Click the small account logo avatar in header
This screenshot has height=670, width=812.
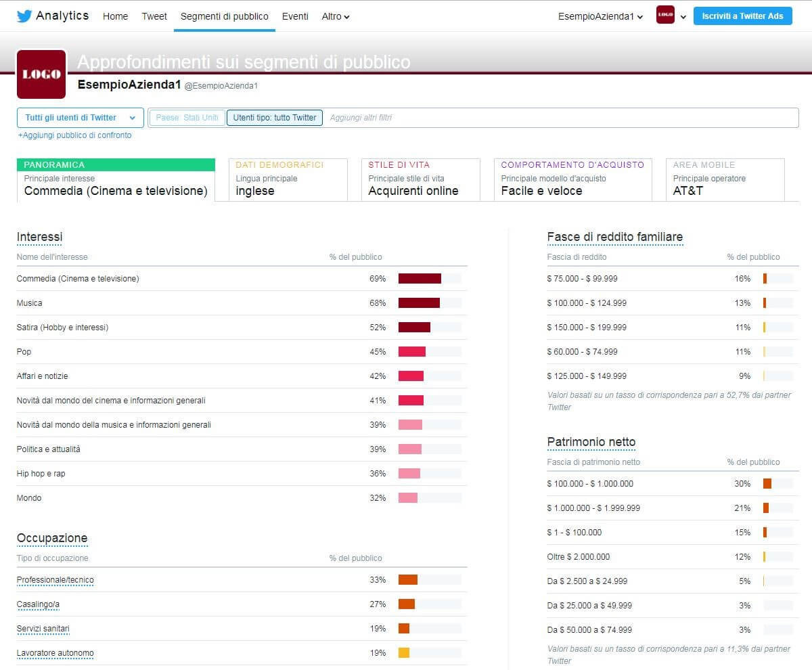[665, 16]
